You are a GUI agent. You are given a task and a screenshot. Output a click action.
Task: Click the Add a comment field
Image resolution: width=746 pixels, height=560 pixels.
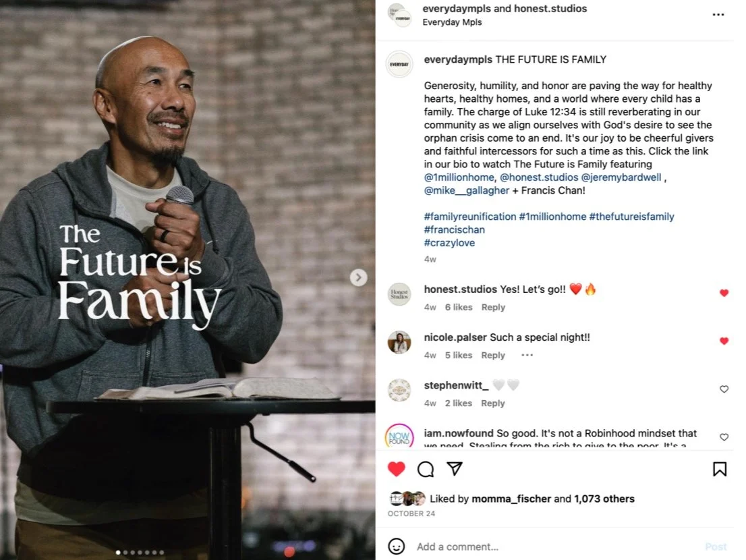pos(556,547)
